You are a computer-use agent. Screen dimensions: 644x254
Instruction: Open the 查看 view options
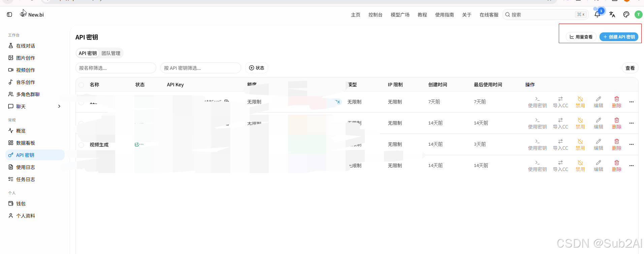tap(630, 68)
